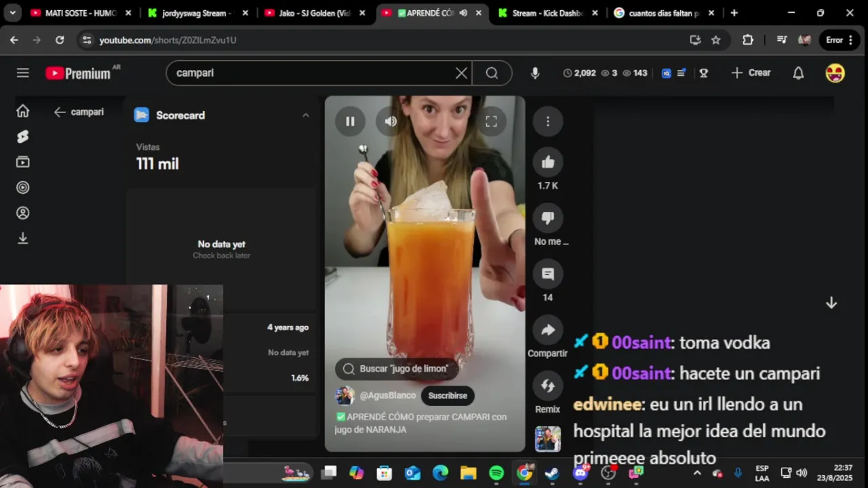The width and height of the screenshot is (868, 488).
Task: Open a new browser tab
Action: [x=734, y=13]
